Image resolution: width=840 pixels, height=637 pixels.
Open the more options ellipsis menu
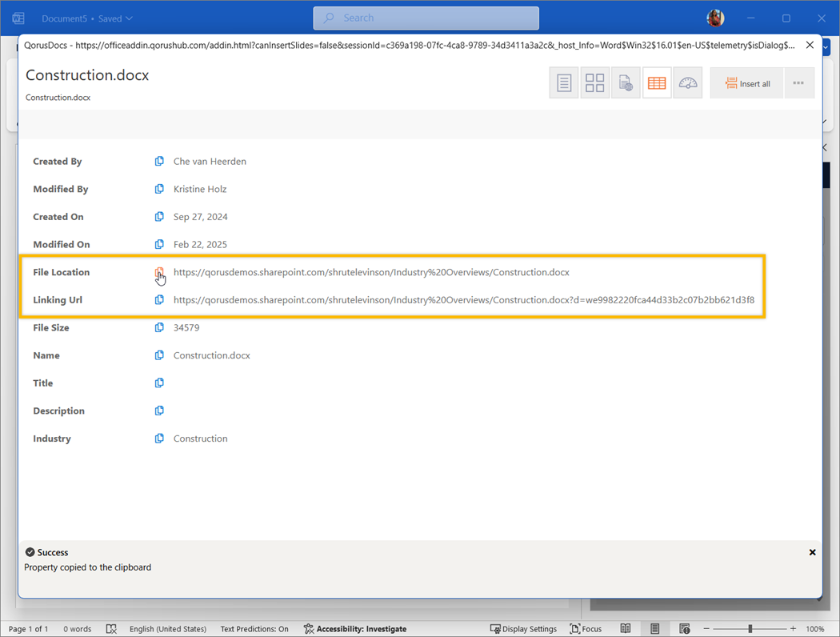[x=798, y=83]
